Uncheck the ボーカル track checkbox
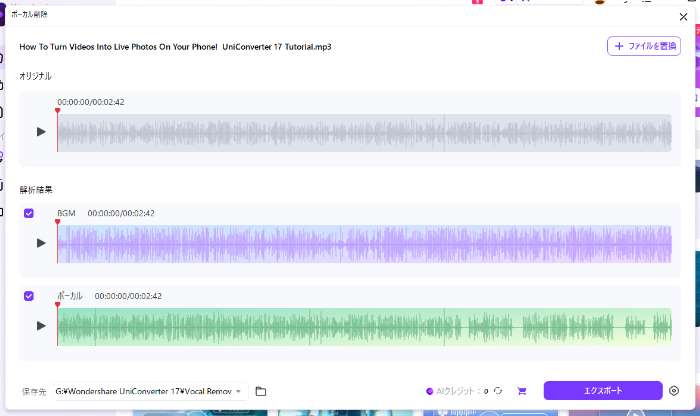The image size is (700, 416). pyautogui.click(x=29, y=296)
